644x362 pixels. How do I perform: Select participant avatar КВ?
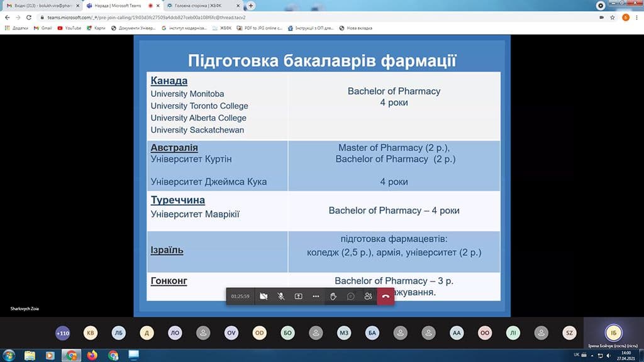point(91,333)
